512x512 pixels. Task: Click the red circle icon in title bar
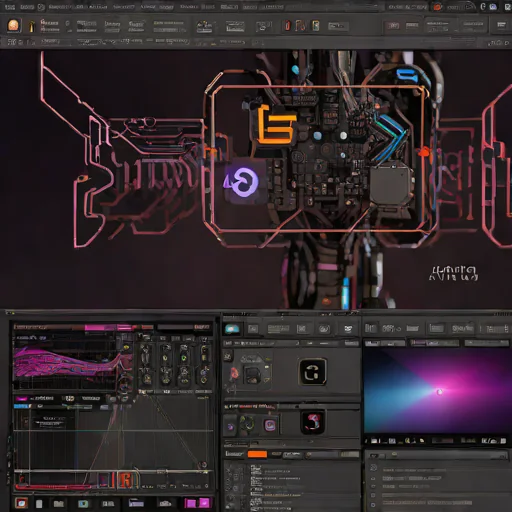click(x=437, y=7)
